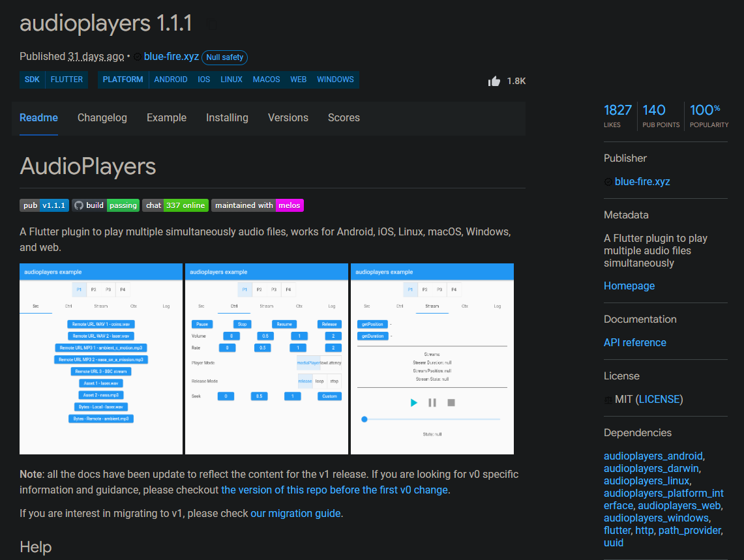Viewport: 744px width, 560px height.
Task: Open the Homepage link
Action: [x=629, y=286]
